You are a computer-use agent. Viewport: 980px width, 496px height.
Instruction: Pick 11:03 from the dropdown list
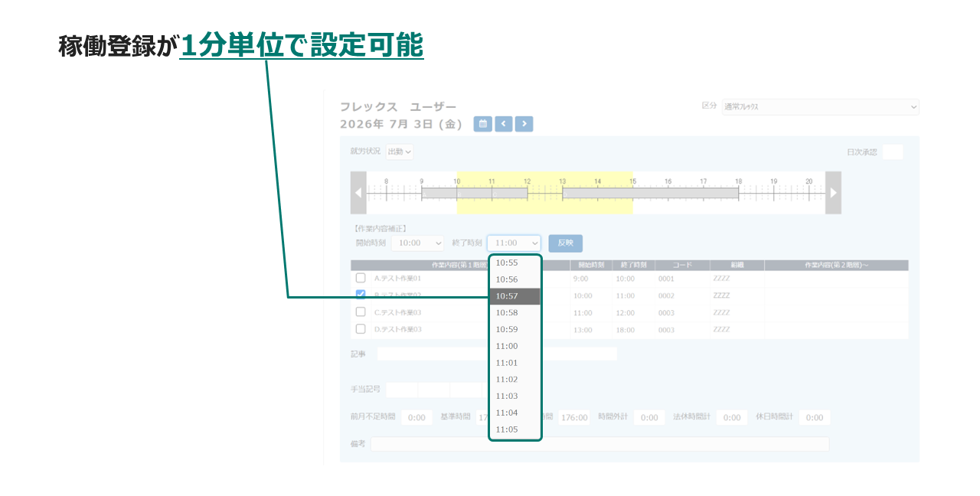point(514,396)
